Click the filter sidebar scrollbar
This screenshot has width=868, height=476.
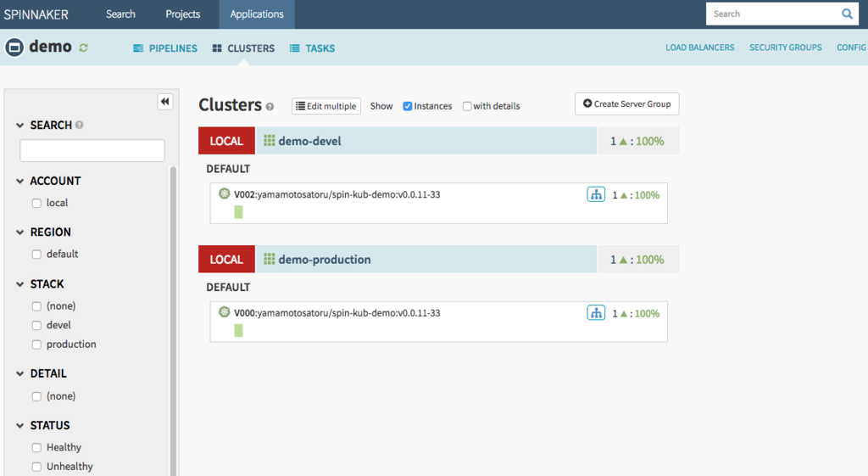pos(173,321)
